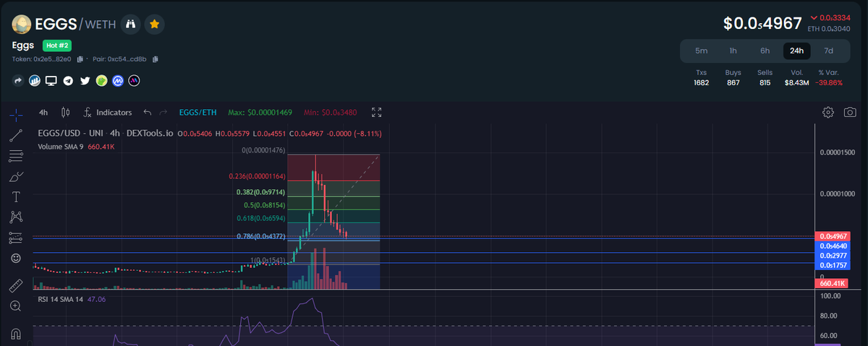Click the Max: $0.00001469 text

click(x=260, y=113)
